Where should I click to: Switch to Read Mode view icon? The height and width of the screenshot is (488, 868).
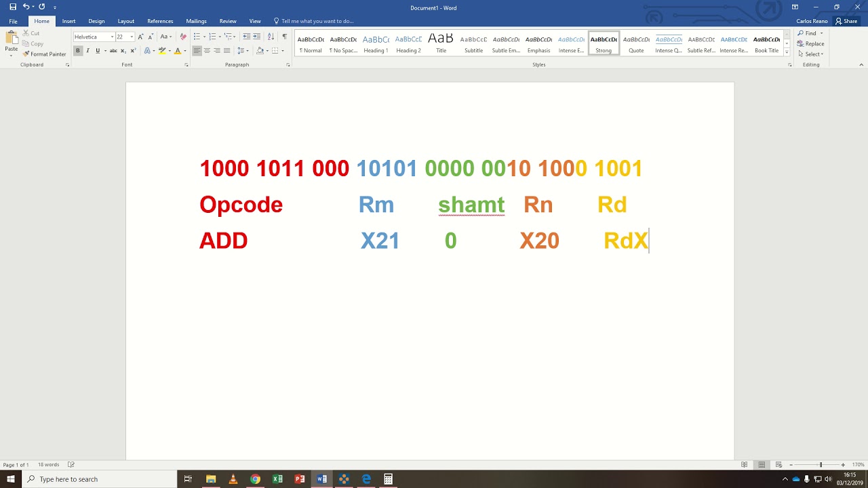click(x=744, y=465)
